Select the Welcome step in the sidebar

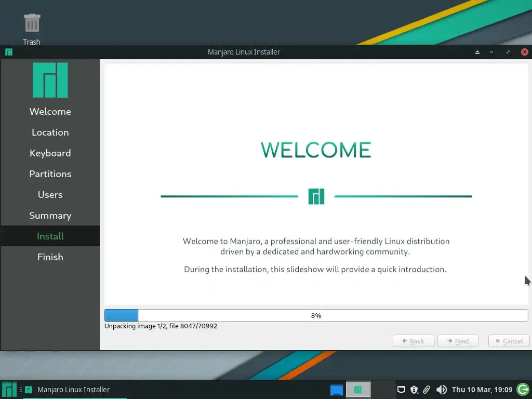tap(50, 112)
